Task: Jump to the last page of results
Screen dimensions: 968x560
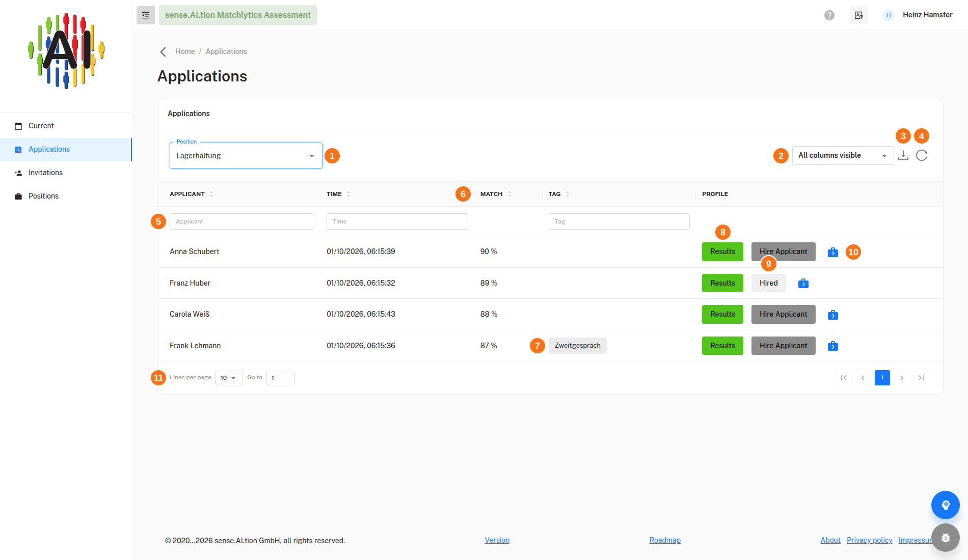Action: pos(921,378)
